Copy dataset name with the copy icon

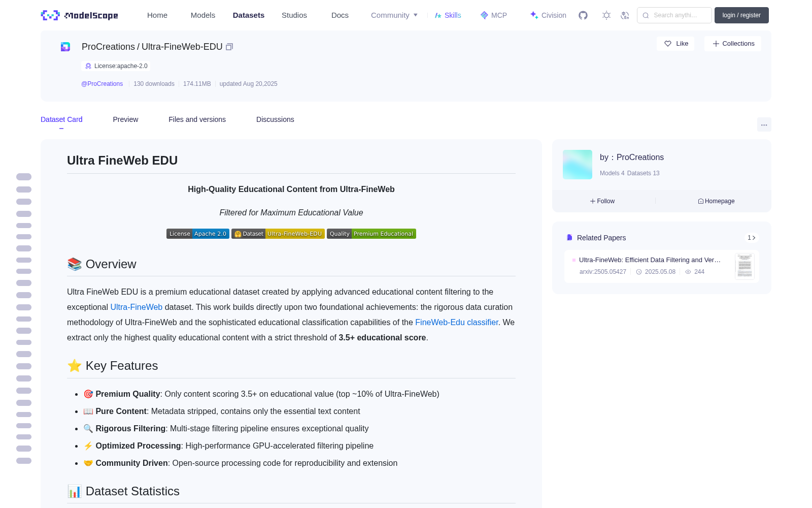click(x=229, y=47)
